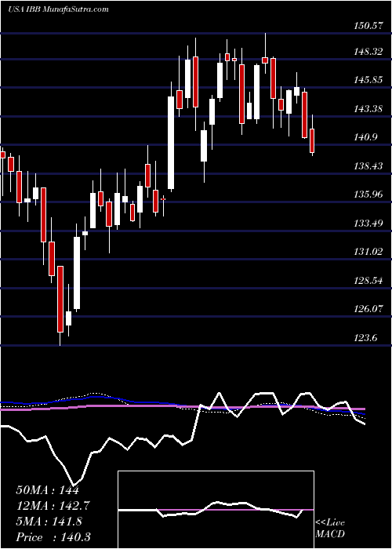Click the 12MA : 142.7 readout
This screenshot has width=392, height=549.
(53, 506)
